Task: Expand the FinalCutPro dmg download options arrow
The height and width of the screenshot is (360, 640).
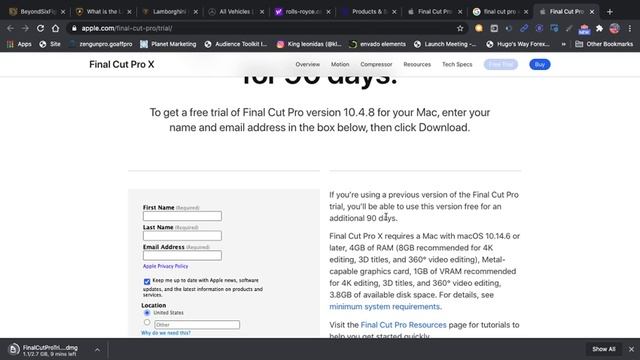Action: tap(97, 350)
